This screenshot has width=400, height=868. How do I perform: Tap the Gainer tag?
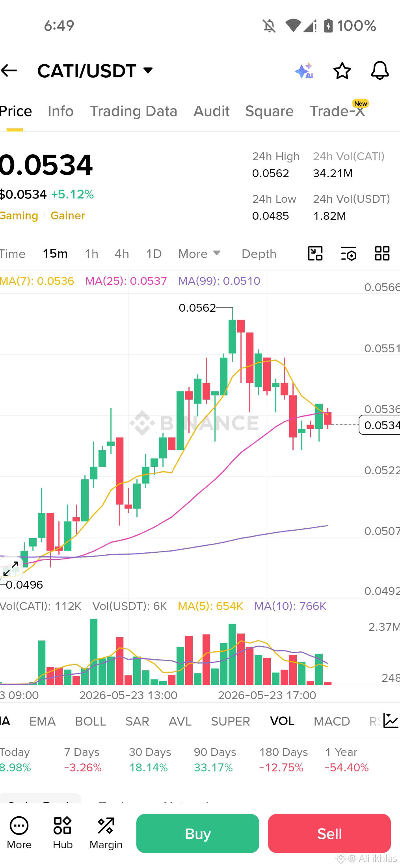tap(68, 215)
